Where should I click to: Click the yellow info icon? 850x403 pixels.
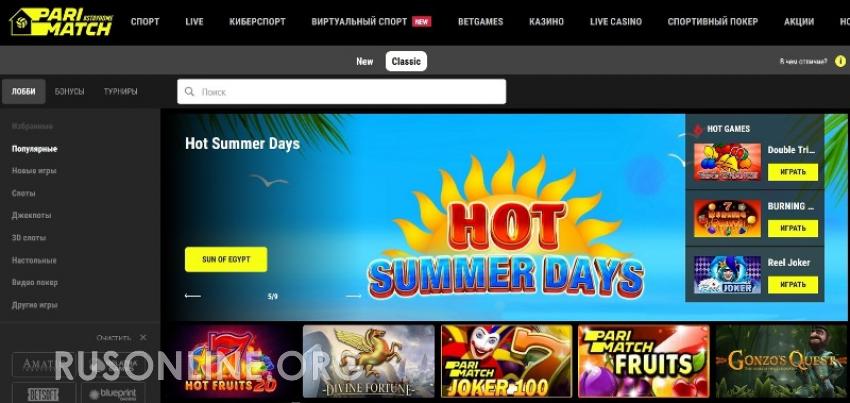841,61
